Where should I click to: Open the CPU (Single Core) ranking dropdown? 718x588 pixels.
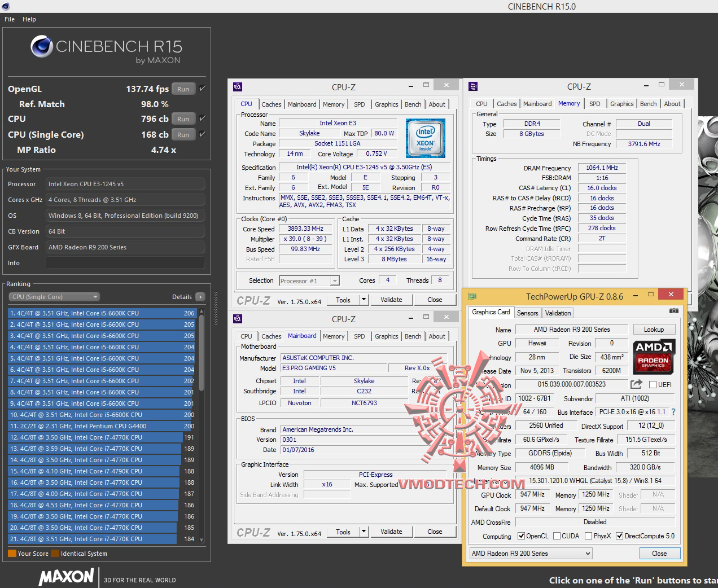[x=54, y=297]
